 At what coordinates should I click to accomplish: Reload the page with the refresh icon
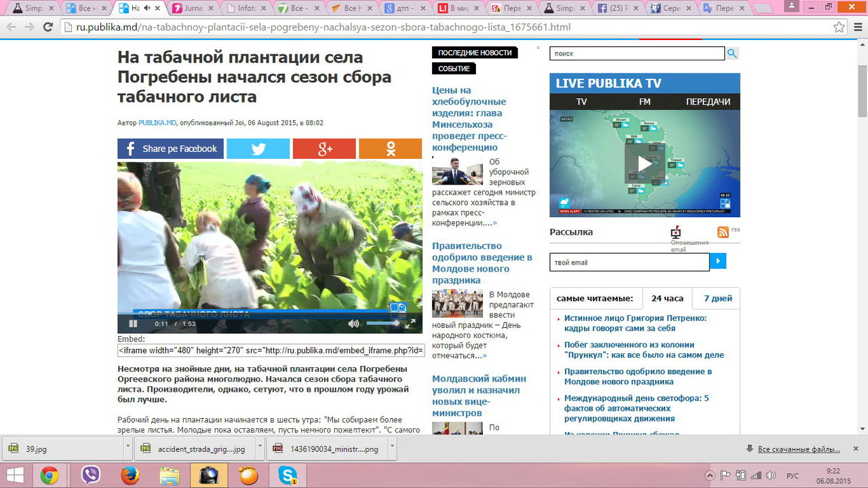tap(47, 27)
